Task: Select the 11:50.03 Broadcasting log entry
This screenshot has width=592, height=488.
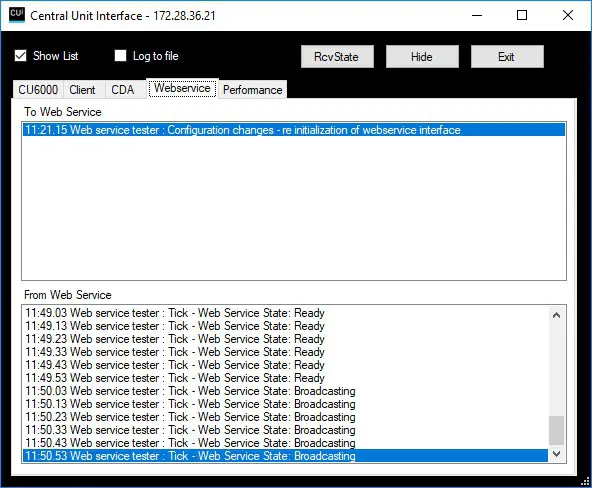Action: 285,391
